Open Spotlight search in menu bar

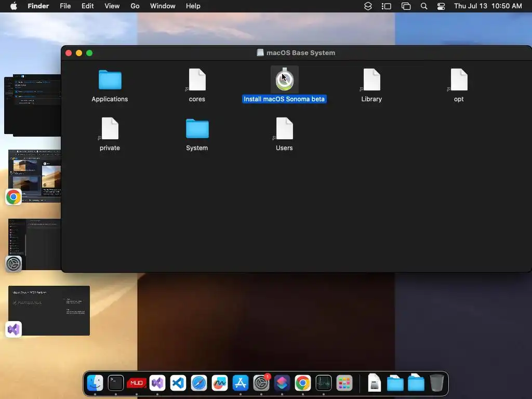coord(424,6)
